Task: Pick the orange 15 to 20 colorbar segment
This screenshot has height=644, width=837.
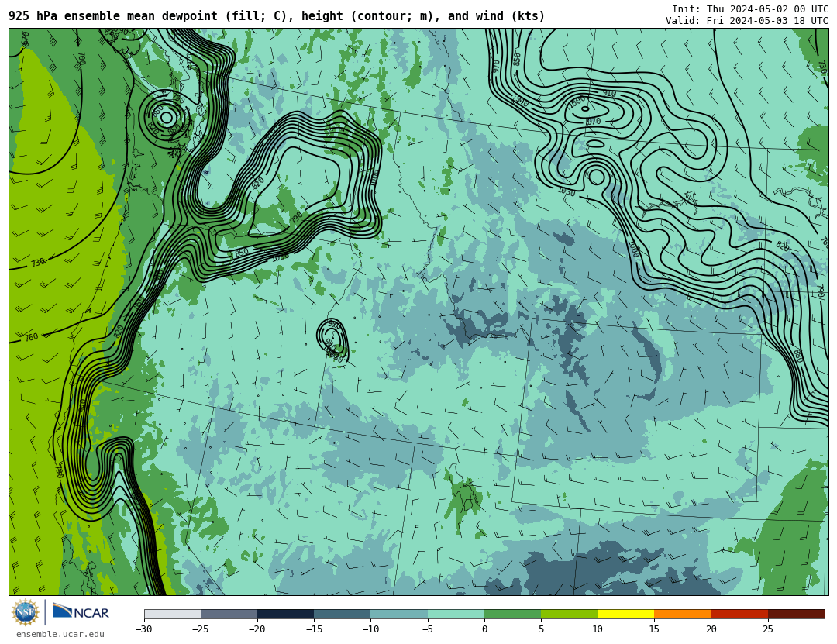Action: coord(683,615)
